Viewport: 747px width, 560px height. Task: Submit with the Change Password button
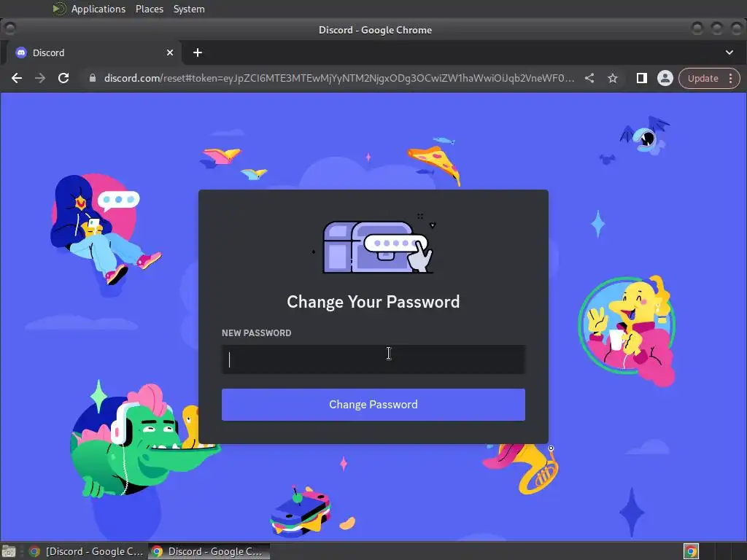click(x=373, y=404)
